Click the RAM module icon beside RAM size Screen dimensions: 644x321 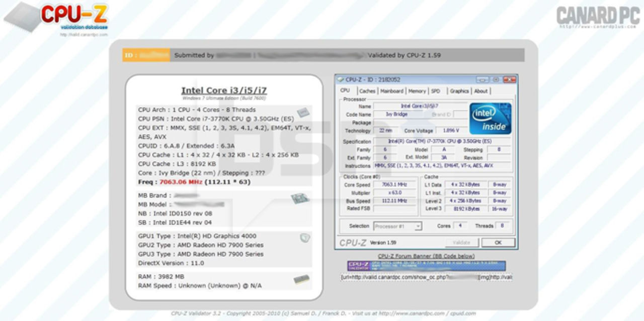click(x=301, y=279)
